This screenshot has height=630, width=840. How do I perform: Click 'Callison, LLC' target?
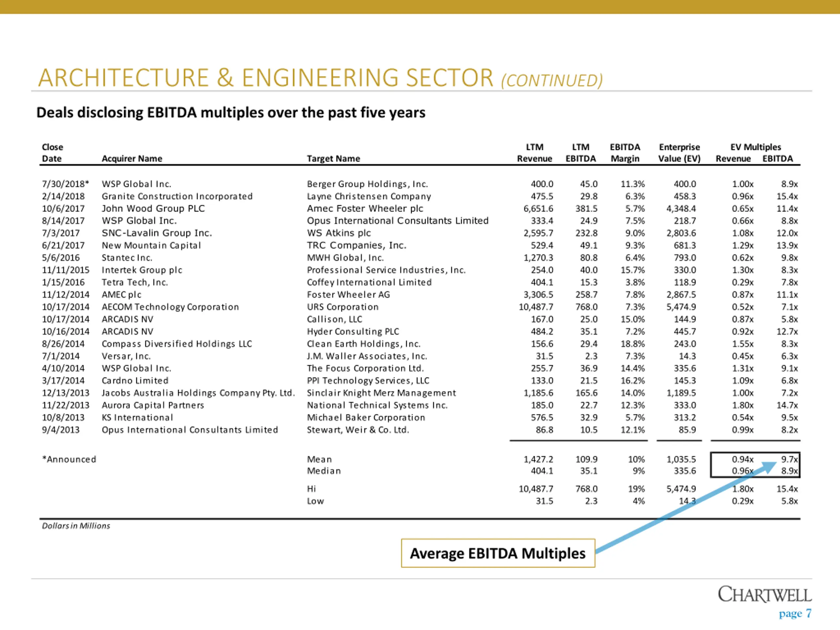coord(335,319)
